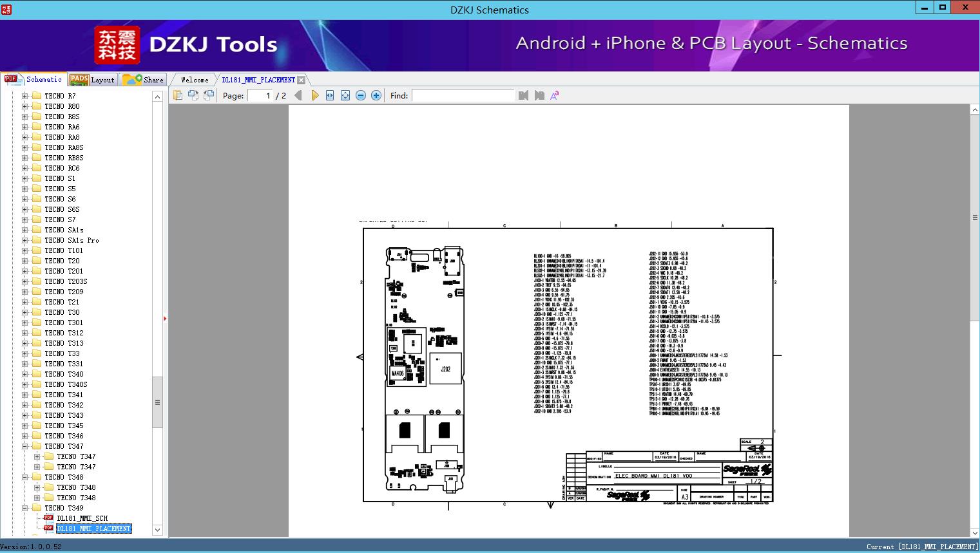Collapse the TECNO T348 parent folder
Screen dimensions: 980x553
[25, 477]
